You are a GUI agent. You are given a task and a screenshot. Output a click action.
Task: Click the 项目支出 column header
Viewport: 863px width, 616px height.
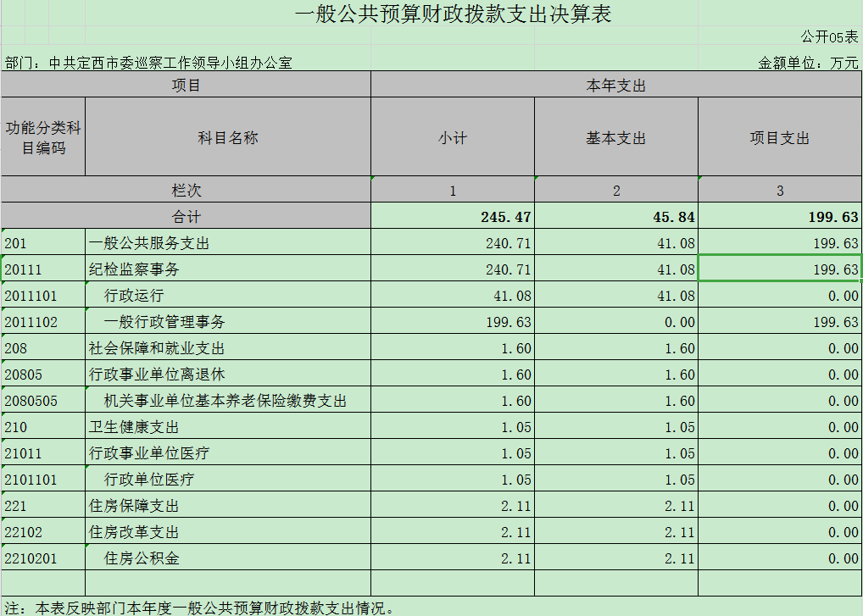(x=780, y=137)
